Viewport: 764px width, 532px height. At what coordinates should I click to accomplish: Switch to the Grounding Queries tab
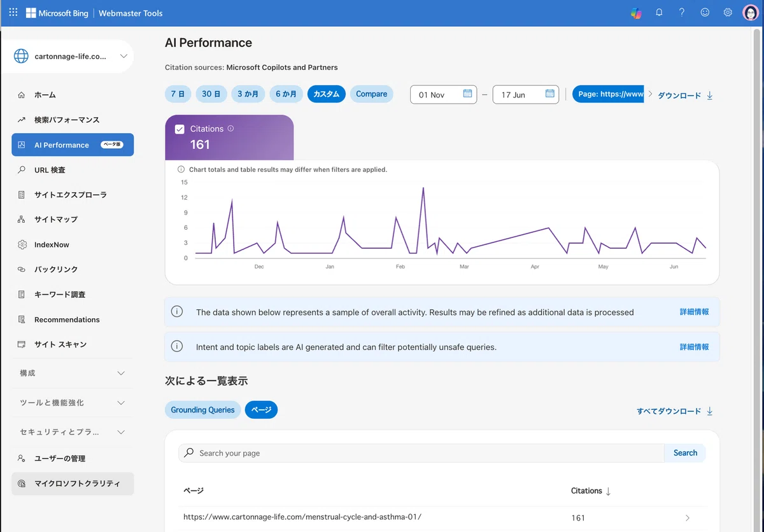pyautogui.click(x=202, y=410)
